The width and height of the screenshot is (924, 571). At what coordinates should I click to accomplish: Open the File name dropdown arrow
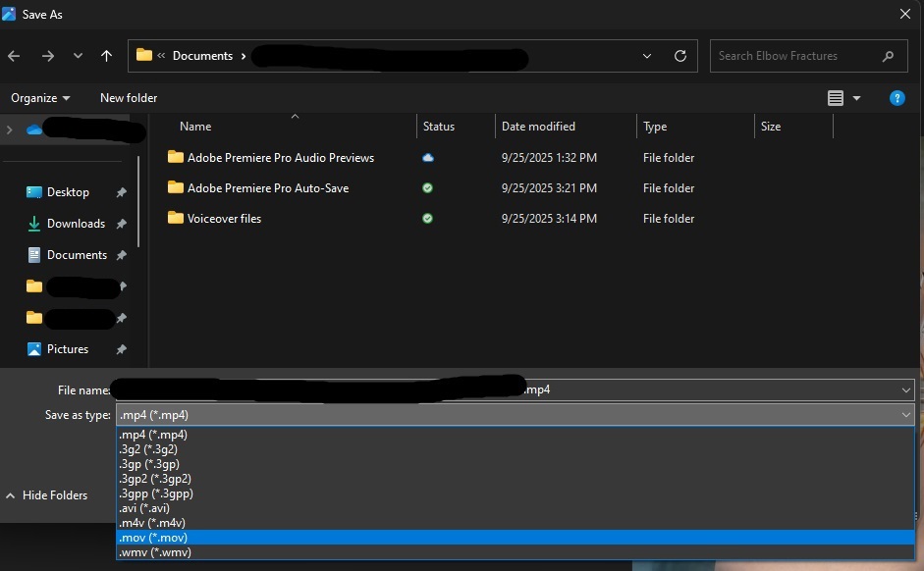click(x=905, y=390)
